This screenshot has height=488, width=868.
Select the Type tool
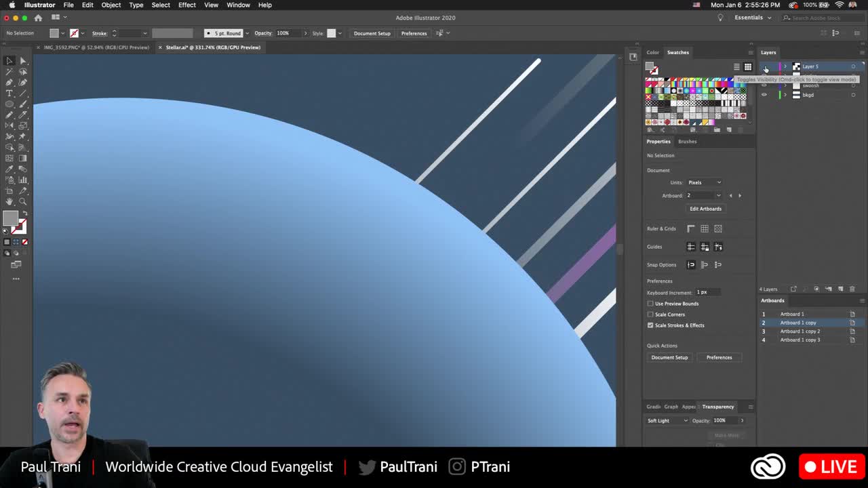tap(9, 94)
